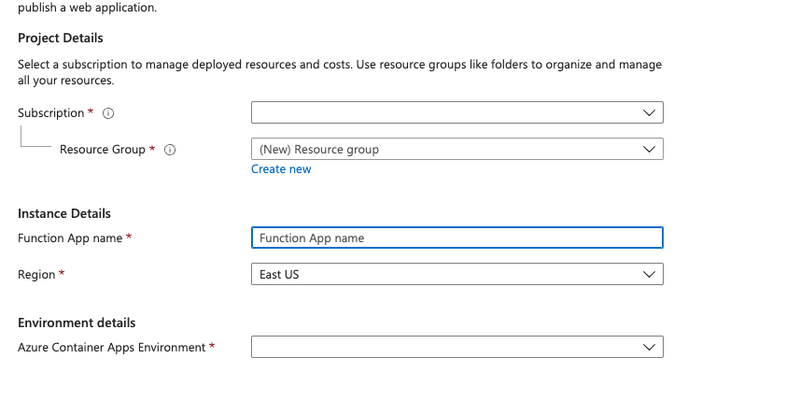Focus the Function App name field
The height and width of the screenshot is (419, 800).
tap(457, 238)
